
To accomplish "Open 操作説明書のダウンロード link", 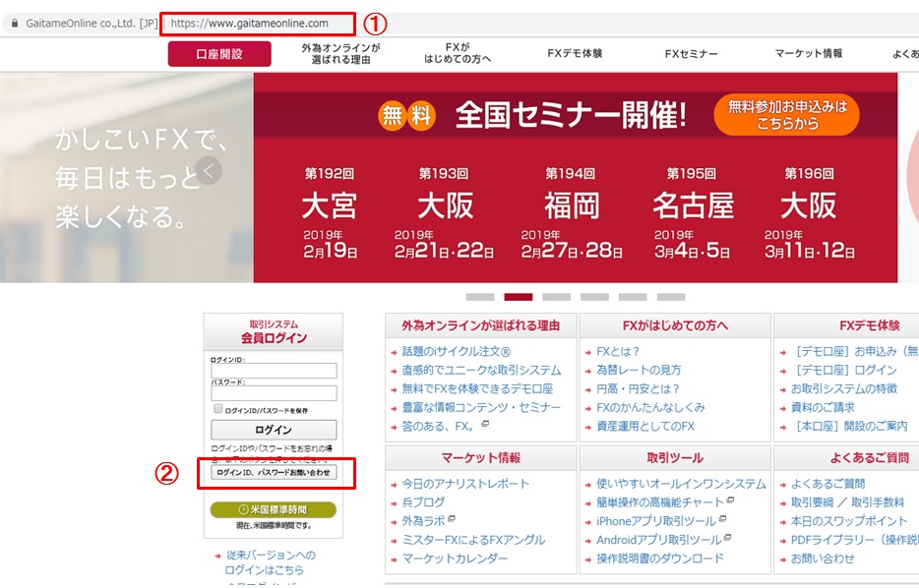I will click(x=660, y=559).
